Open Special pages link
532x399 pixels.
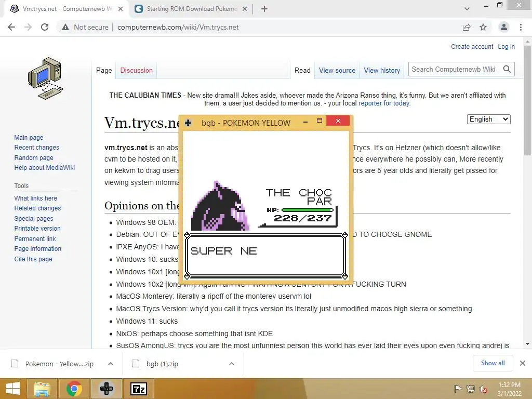click(34, 219)
